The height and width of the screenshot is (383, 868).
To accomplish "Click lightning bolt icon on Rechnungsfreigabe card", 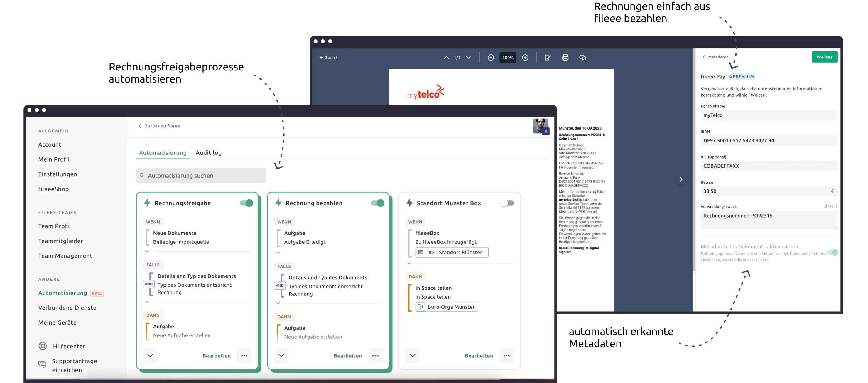I will pyautogui.click(x=147, y=203).
